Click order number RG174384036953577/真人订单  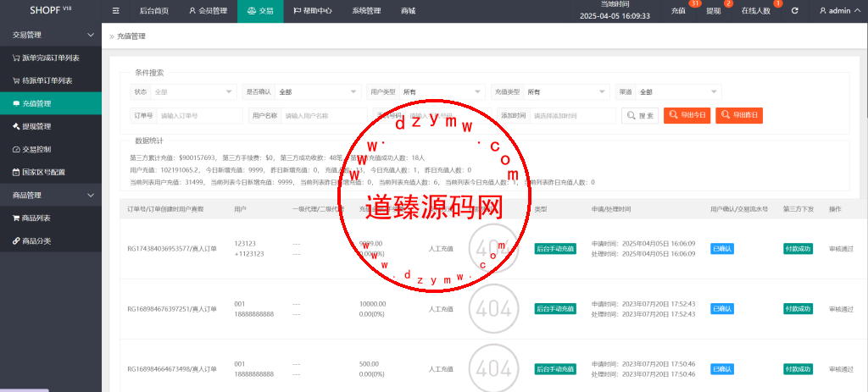click(172, 249)
